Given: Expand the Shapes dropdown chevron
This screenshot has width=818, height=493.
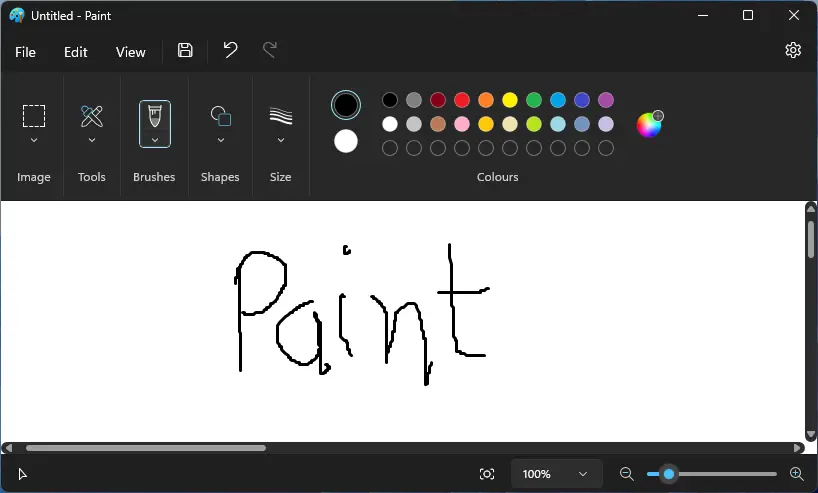Looking at the screenshot, I should [x=221, y=140].
